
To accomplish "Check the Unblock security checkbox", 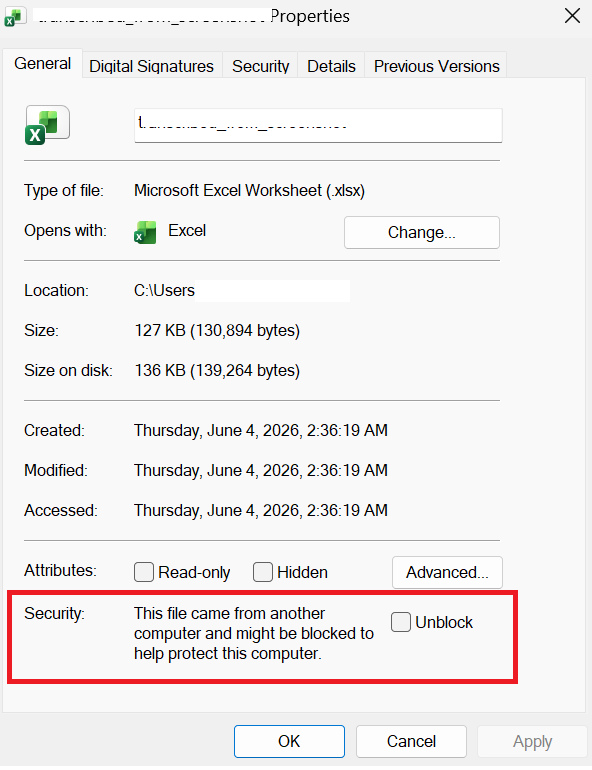I will (401, 622).
